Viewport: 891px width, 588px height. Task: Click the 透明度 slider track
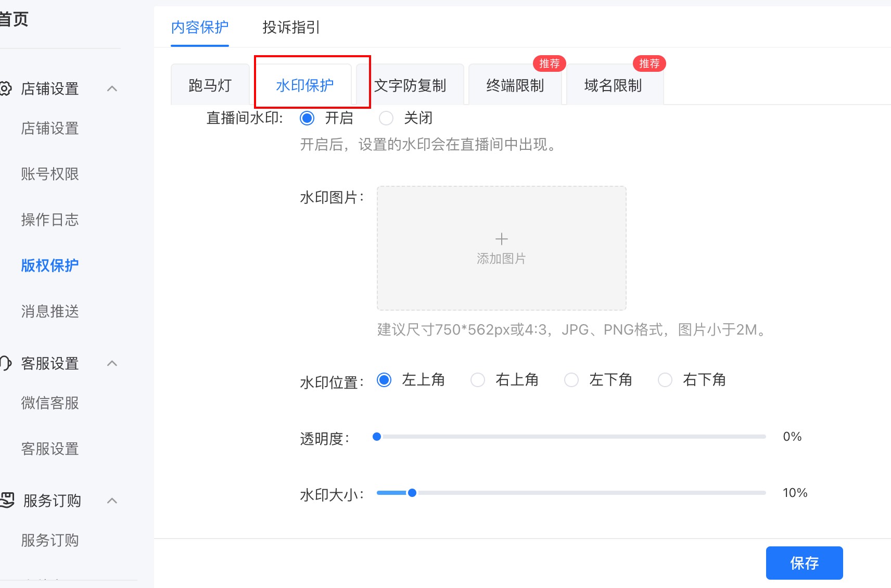pos(571,437)
